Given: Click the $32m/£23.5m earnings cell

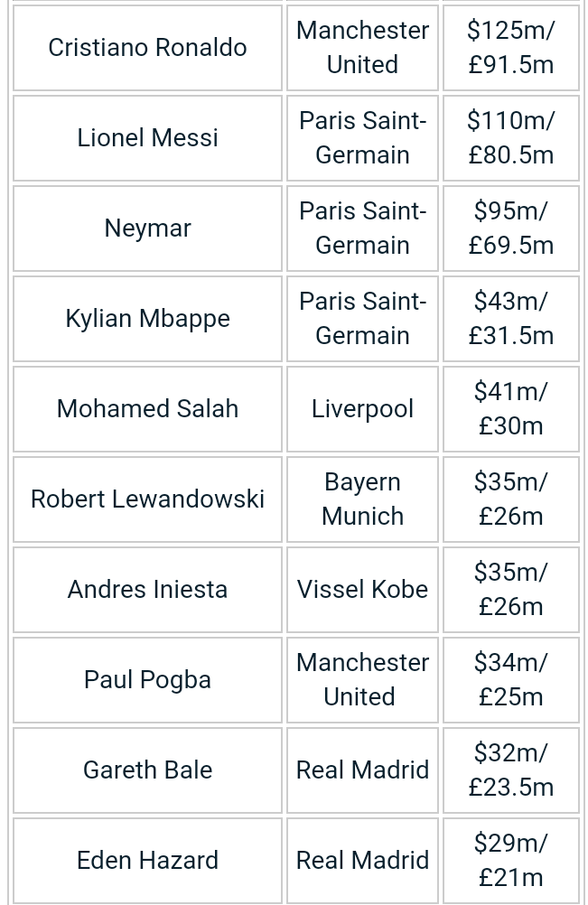Looking at the screenshot, I should coord(510,770).
